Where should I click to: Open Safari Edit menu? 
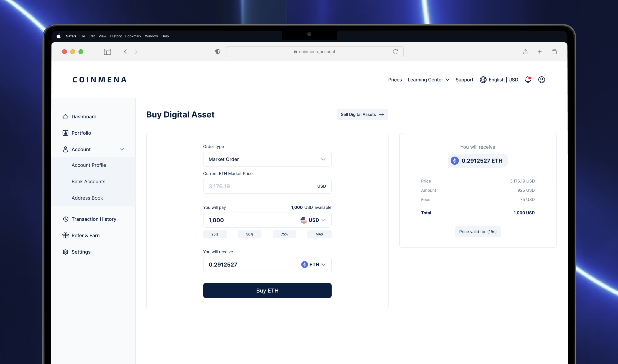92,36
